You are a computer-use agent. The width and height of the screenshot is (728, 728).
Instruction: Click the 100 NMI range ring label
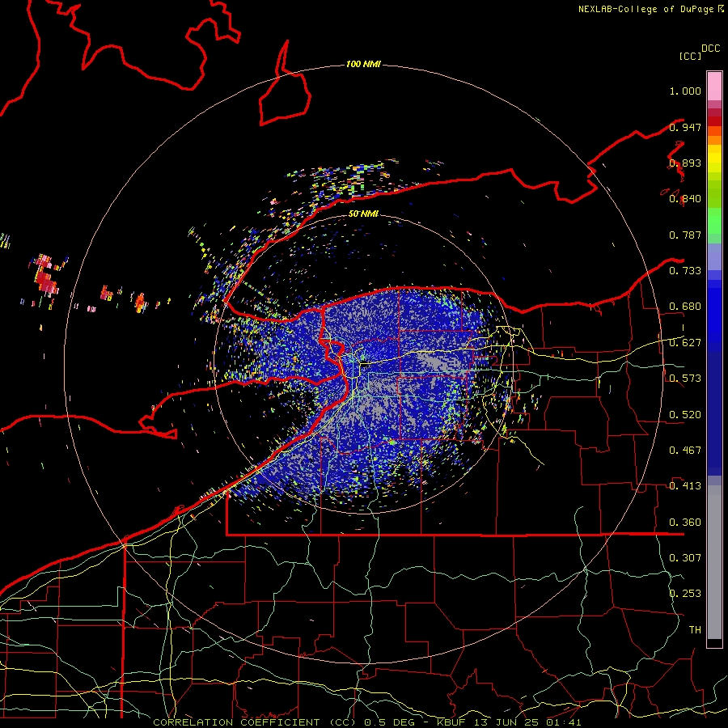(363, 64)
